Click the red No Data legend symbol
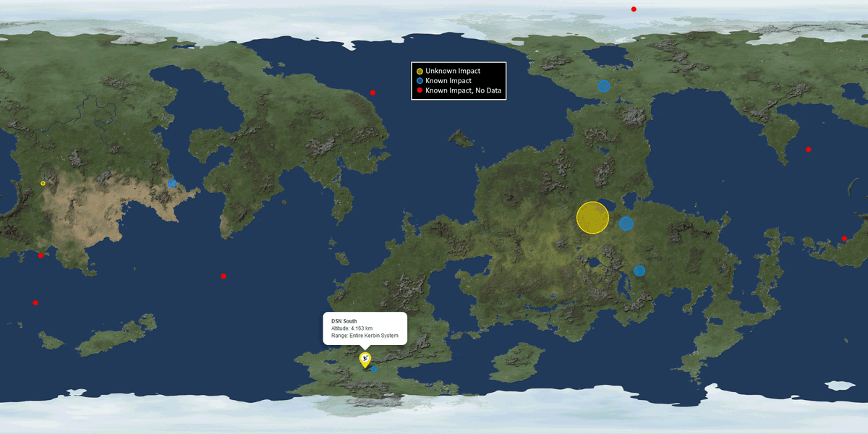This screenshot has height=434, width=868. [x=419, y=91]
